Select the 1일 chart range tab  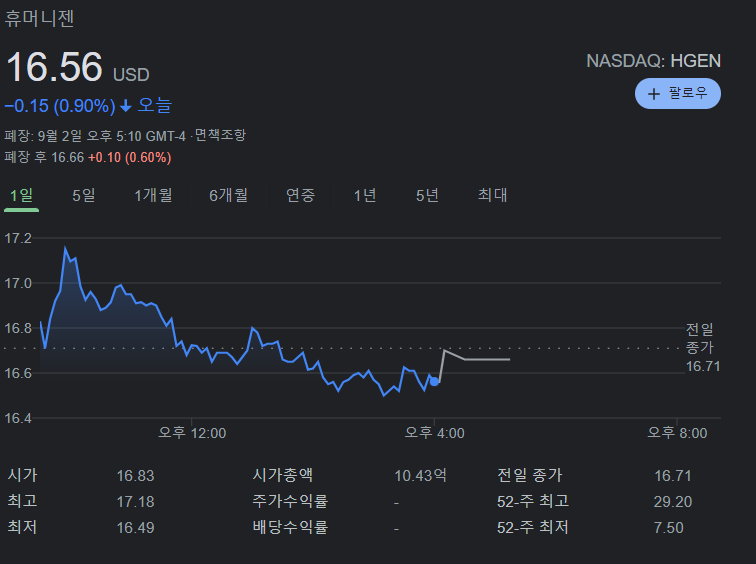pos(21,196)
